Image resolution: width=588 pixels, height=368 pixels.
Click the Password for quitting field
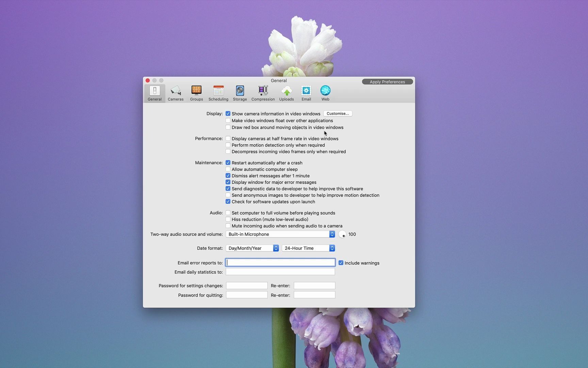[247, 295]
